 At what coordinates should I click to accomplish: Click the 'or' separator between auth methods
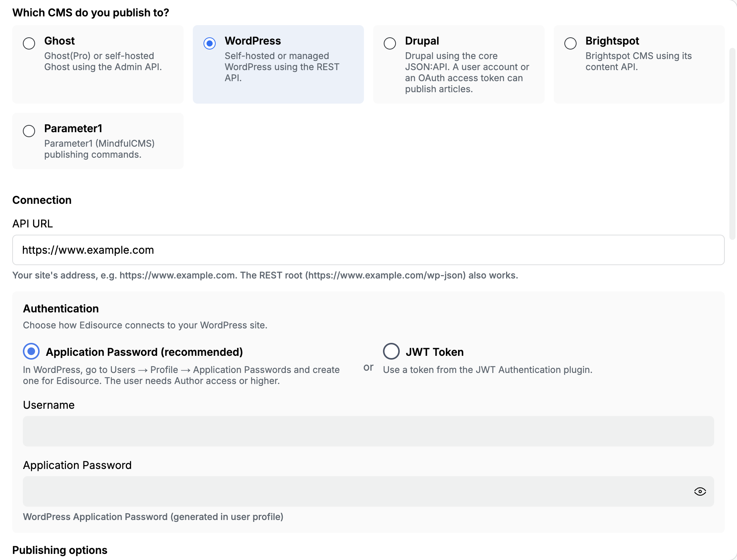(x=368, y=367)
